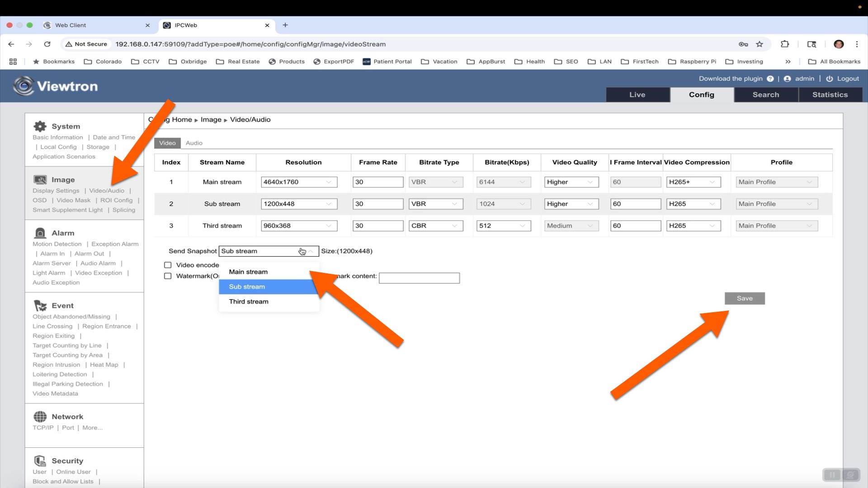
Task: Open Sub stream H265 compression dropdown
Action: tap(693, 204)
